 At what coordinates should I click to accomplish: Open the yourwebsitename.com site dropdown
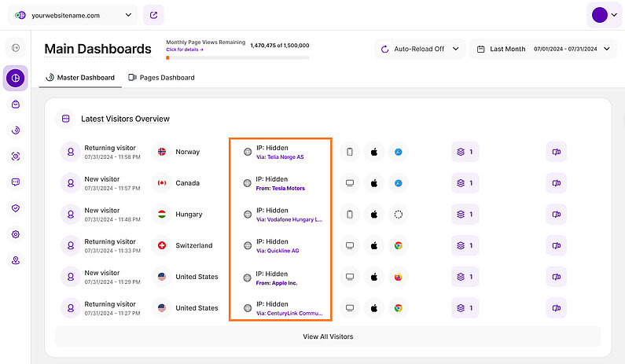click(72, 15)
